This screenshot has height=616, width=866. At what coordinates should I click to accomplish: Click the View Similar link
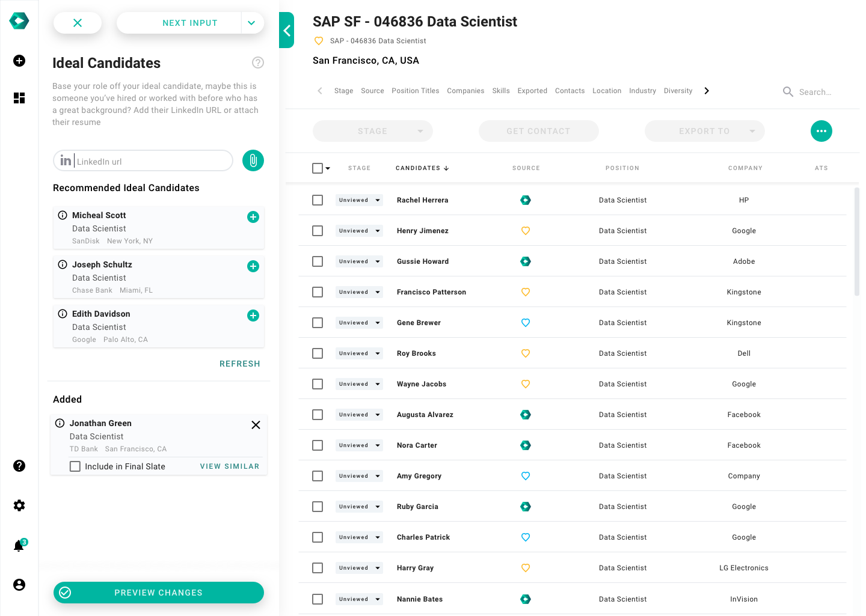[229, 466]
